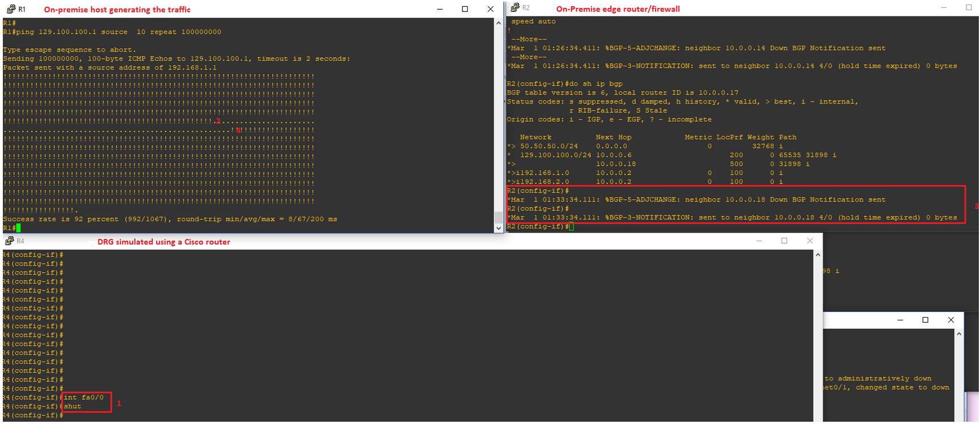Click the green cursor at R1# prompt

click(18, 228)
